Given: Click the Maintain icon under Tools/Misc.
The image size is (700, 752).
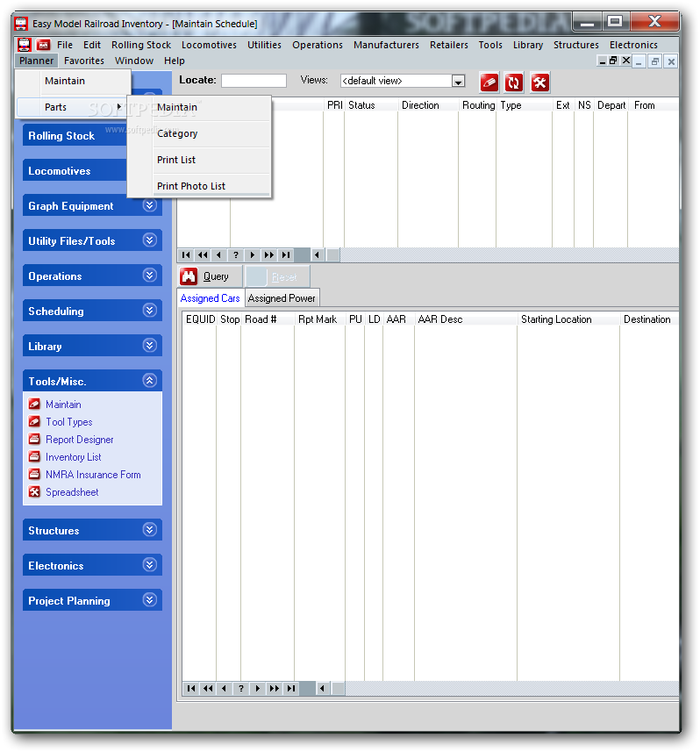Looking at the screenshot, I should coord(34,404).
